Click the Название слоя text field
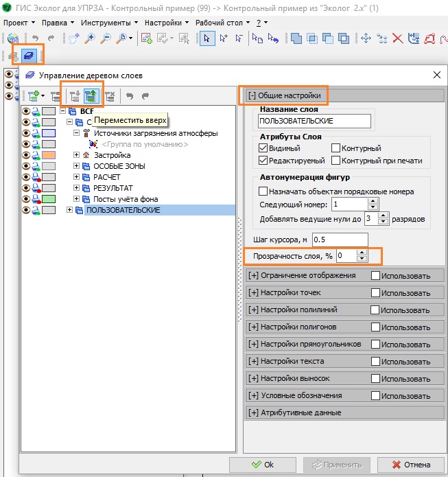The image size is (448, 477). tap(314, 121)
